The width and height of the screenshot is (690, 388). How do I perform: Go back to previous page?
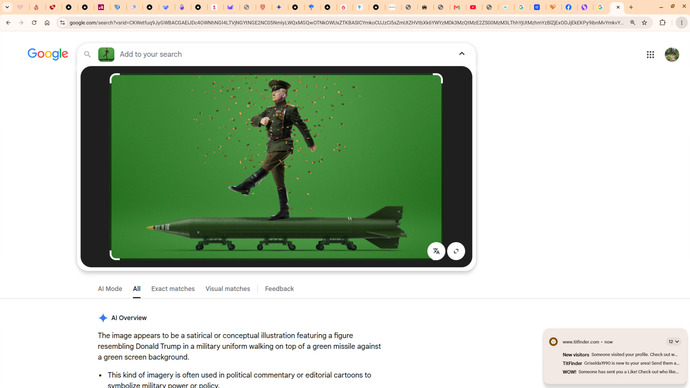[8, 22]
